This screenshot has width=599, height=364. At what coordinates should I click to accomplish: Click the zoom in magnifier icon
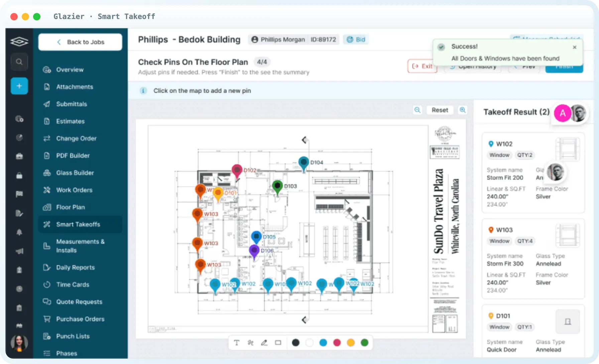[463, 110]
